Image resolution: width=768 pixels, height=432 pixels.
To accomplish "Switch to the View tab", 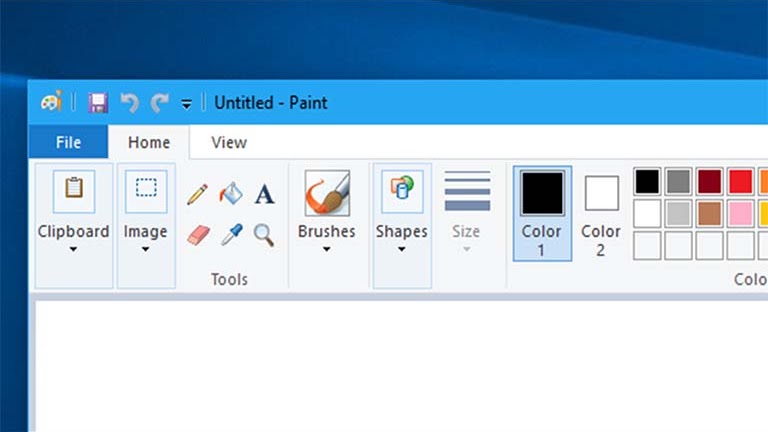I will tap(229, 142).
